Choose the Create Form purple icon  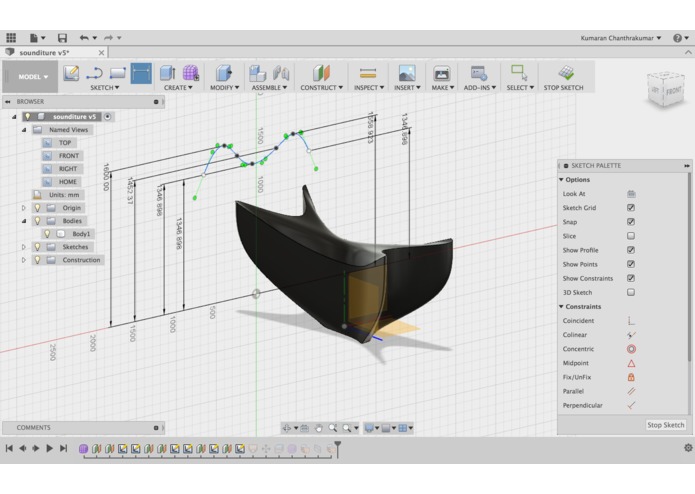(191, 73)
